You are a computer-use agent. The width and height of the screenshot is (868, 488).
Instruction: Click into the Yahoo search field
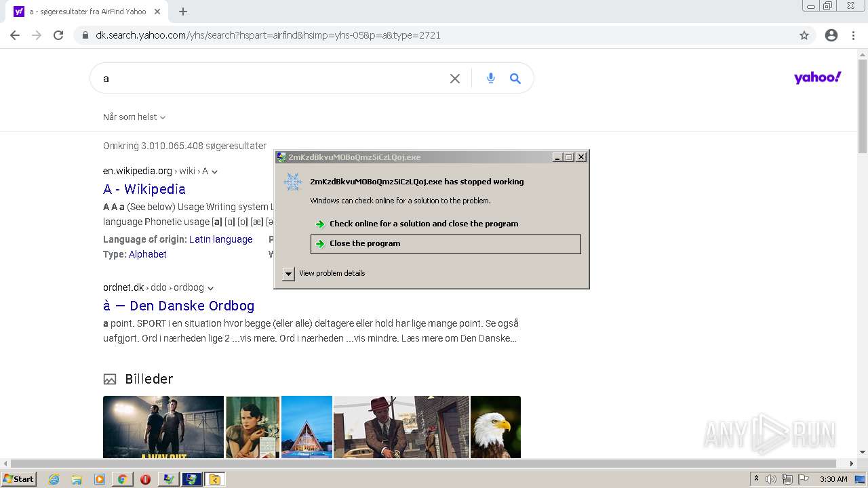click(x=271, y=79)
